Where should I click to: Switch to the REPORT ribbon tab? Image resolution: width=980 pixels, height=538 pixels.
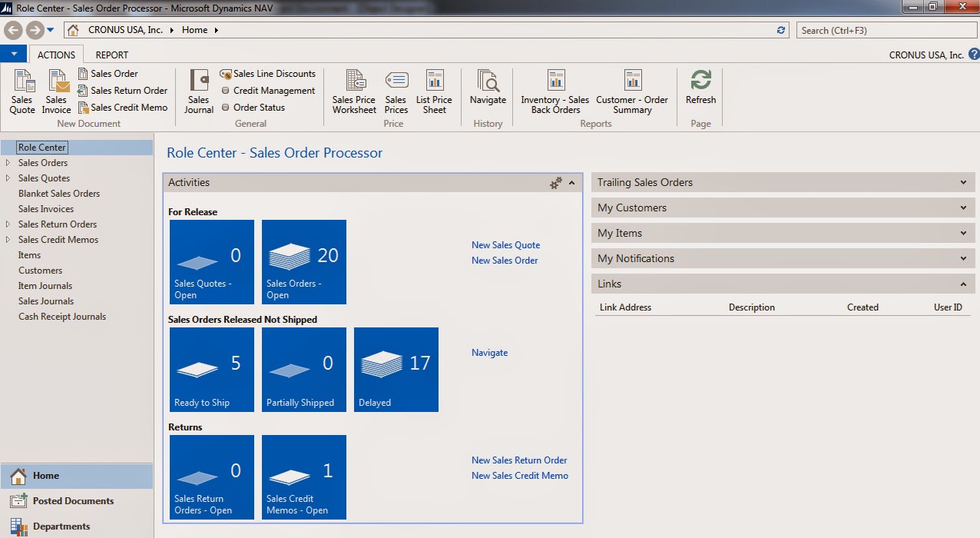click(x=111, y=55)
